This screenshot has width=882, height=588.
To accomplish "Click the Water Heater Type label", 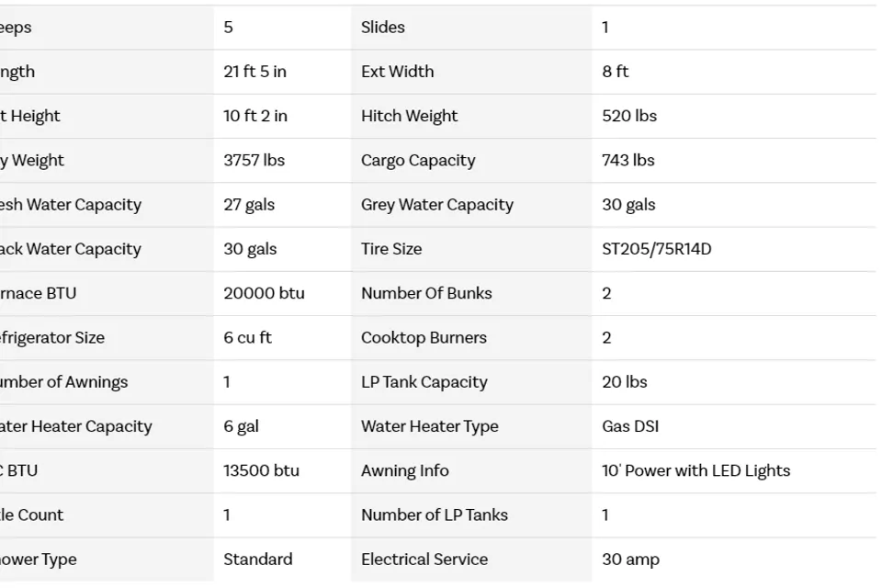I will (429, 426).
